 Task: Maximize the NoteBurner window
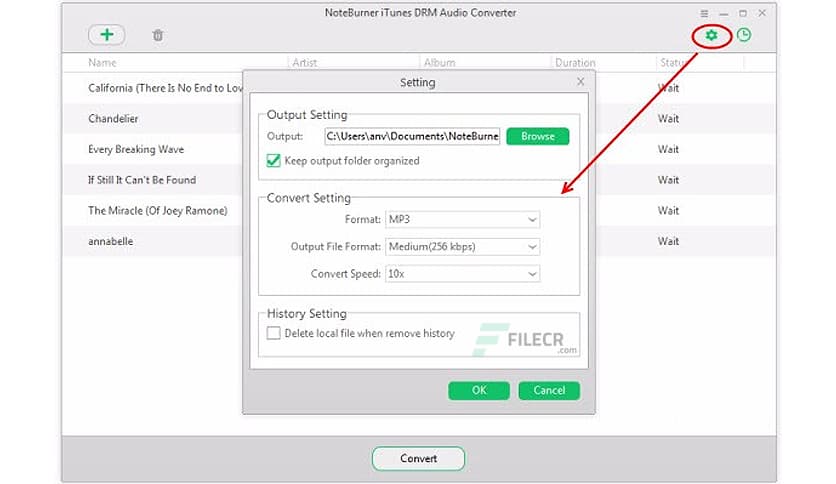click(x=743, y=13)
